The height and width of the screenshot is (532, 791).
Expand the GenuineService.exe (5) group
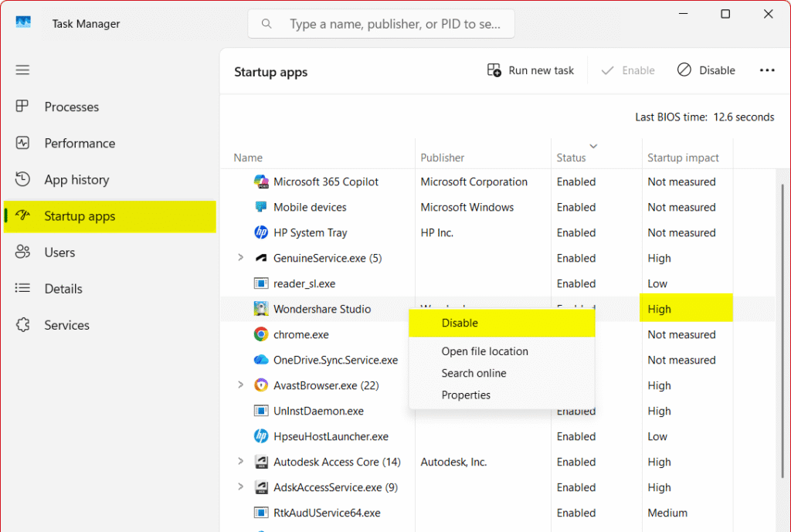pos(241,258)
